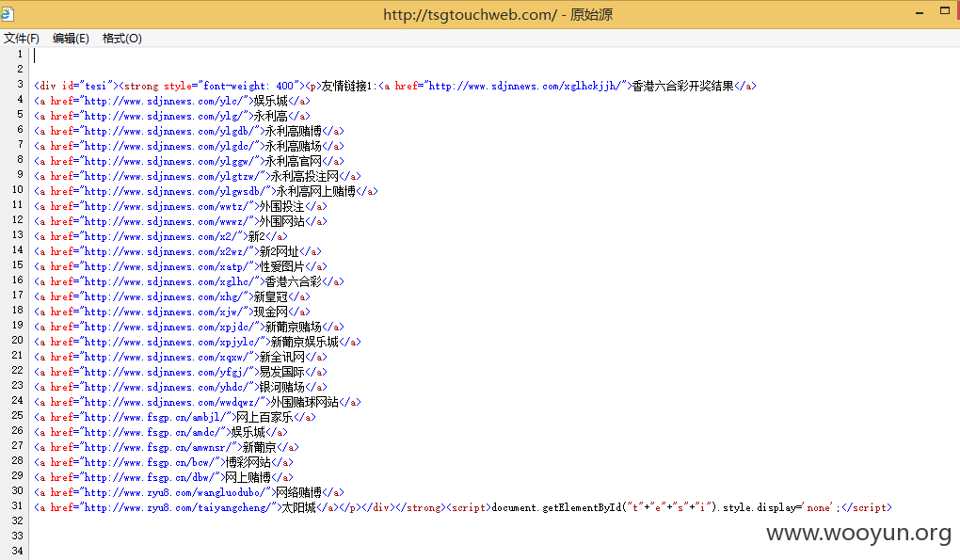Click the text 博彩网站 on line 28

(x=248, y=462)
